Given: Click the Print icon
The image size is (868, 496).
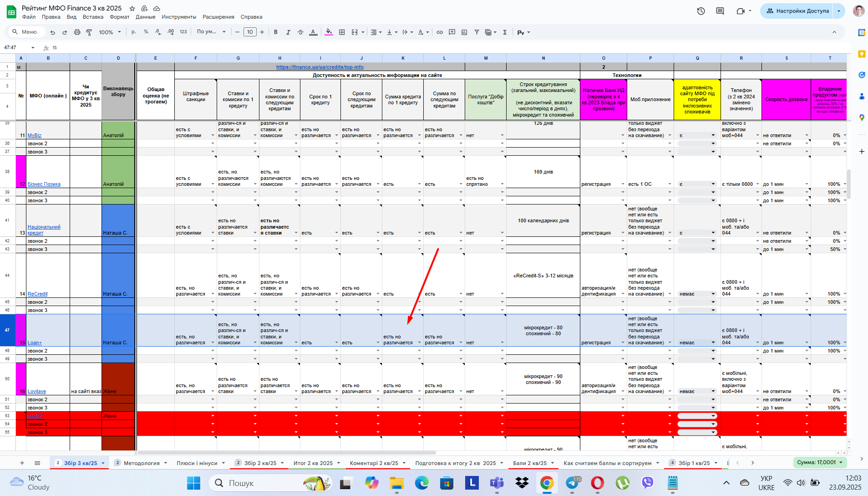Looking at the screenshot, I should [77, 32].
